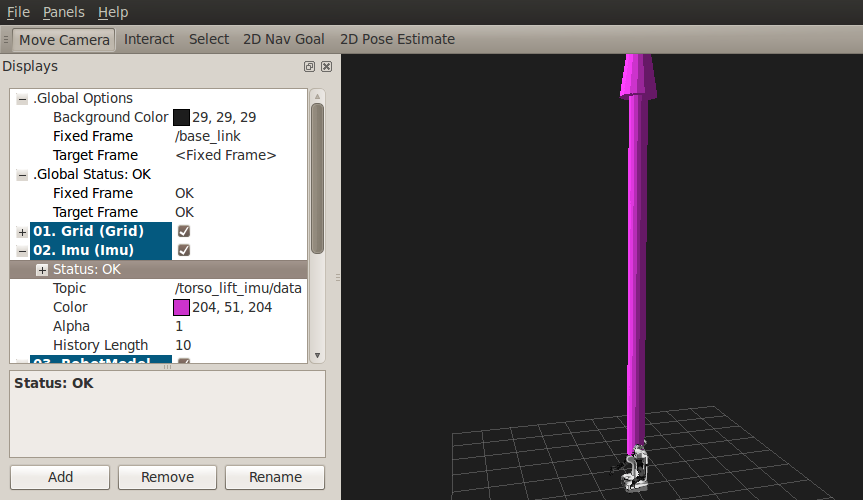Expand the Status: OK row under Imu
The height and width of the screenshot is (500, 863).
point(42,270)
